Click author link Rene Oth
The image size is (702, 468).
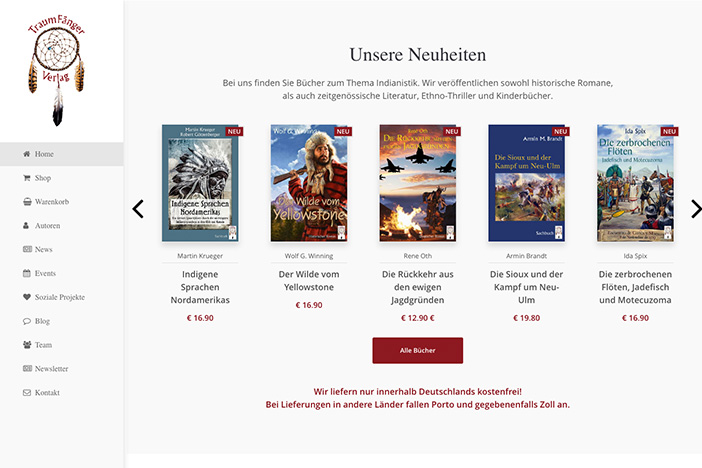click(418, 256)
